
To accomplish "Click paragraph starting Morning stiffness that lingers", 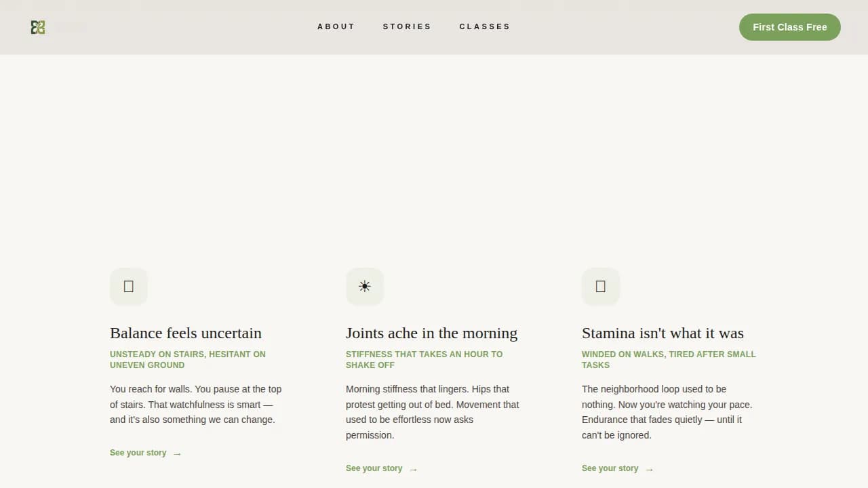I will tap(433, 412).
